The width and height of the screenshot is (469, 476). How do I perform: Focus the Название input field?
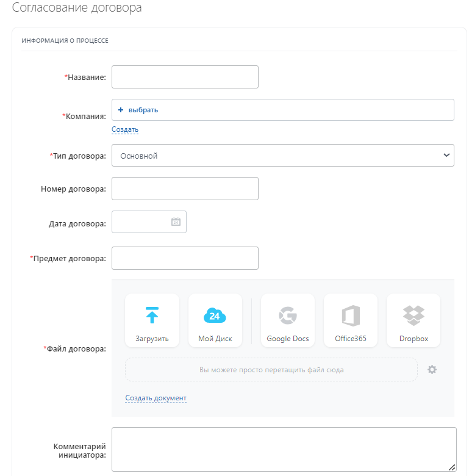point(185,77)
